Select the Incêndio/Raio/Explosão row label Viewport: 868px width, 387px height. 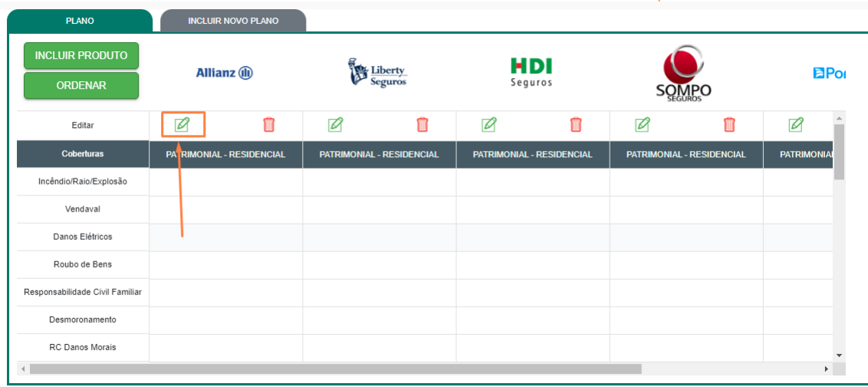tap(83, 182)
